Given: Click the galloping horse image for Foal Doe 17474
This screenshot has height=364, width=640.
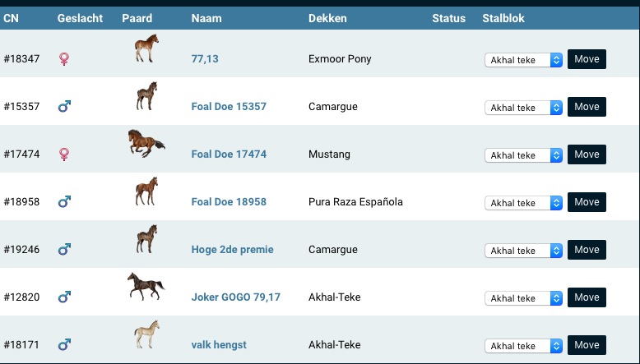Looking at the screenshot, I should (146, 145).
